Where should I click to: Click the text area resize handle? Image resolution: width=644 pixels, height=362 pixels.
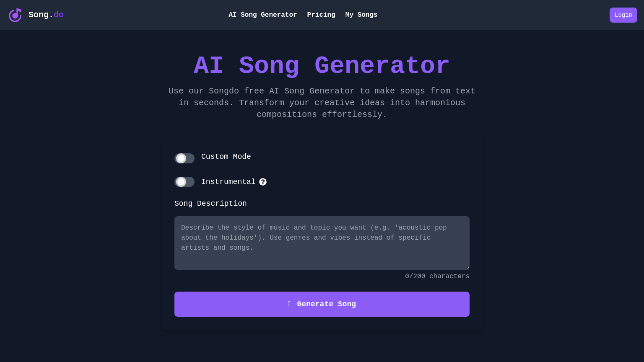(467, 268)
